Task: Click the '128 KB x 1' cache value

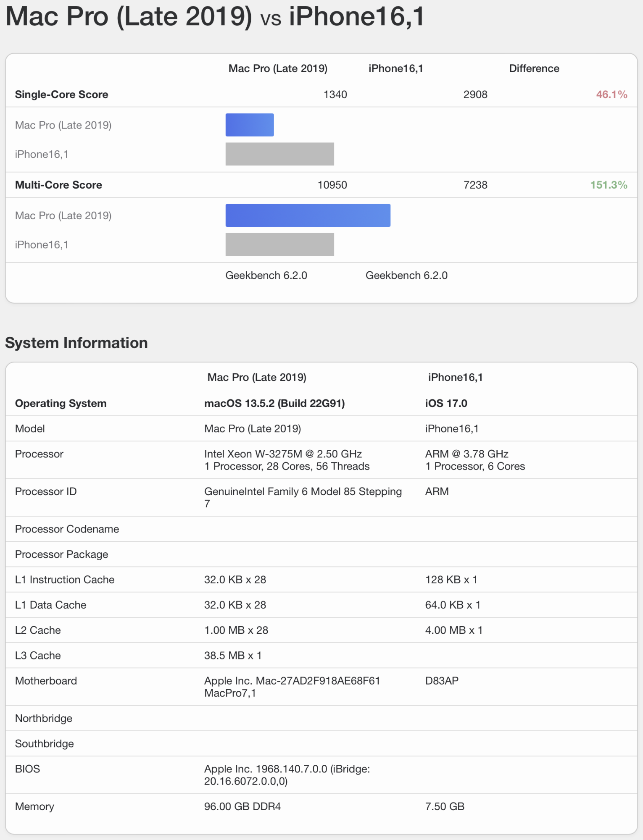Action: point(451,580)
